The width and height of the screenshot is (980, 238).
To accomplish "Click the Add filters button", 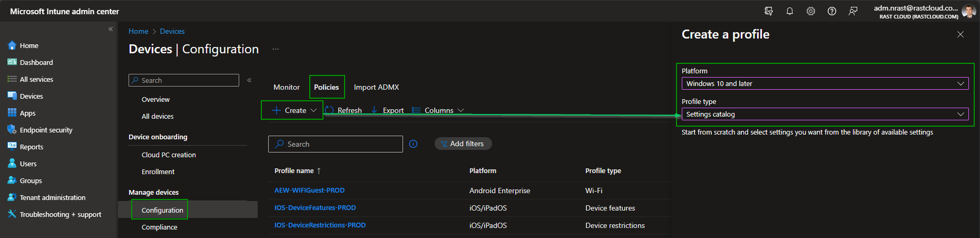I will coord(463,144).
